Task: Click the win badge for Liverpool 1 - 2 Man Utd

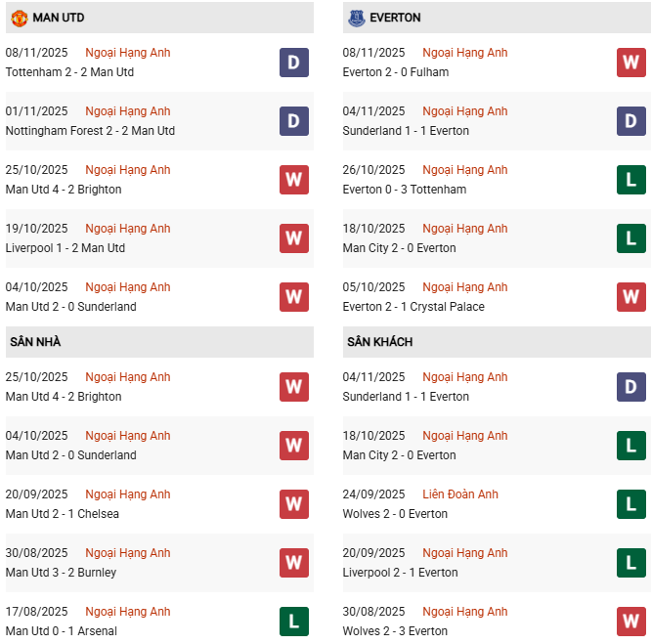Action: click(x=294, y=238)
